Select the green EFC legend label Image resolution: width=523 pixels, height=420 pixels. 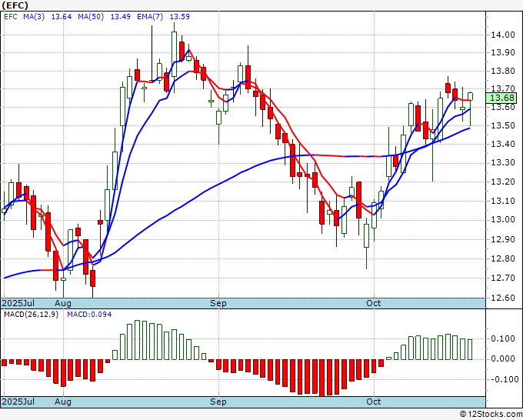11,17
